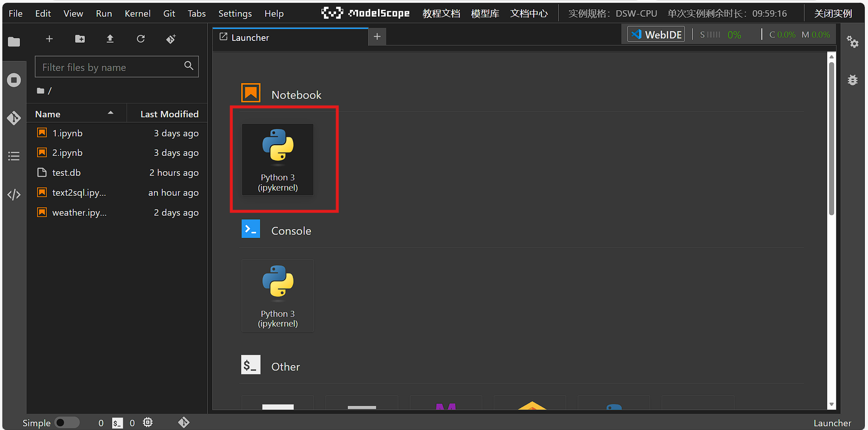Viewport: 868px width, 430px height.
Task: Open the File Browser sidebar folder icon
Action: [x=14, y=42]
